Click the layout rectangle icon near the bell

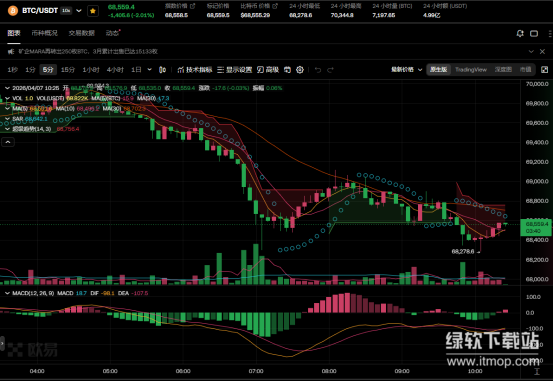[x=534, y=33]
